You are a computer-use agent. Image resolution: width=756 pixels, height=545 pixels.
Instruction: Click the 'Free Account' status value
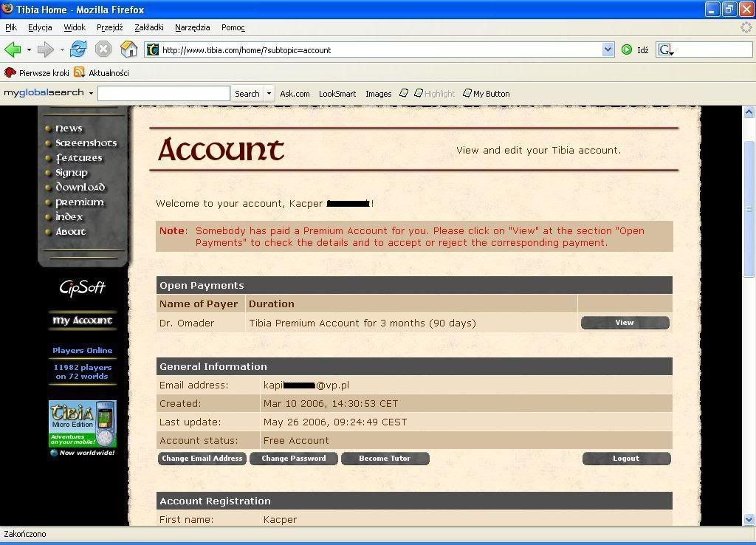[x=296, y=440]
